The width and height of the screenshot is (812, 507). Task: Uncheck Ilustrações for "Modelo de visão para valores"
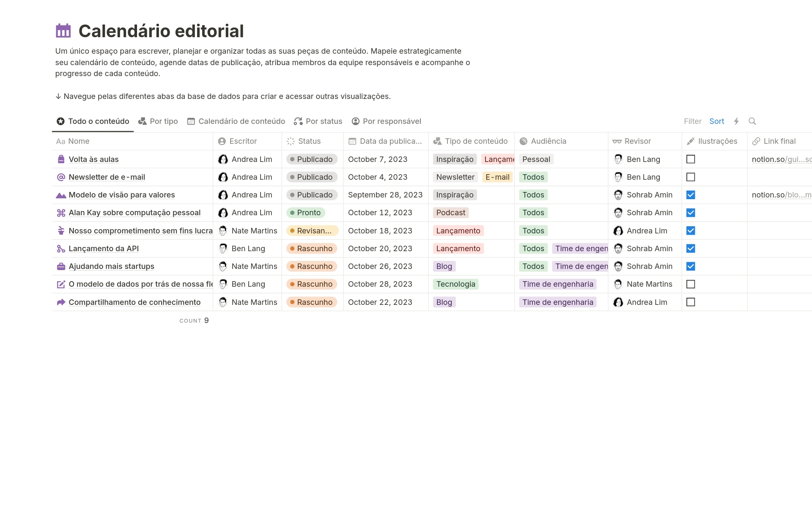point(691,195)
